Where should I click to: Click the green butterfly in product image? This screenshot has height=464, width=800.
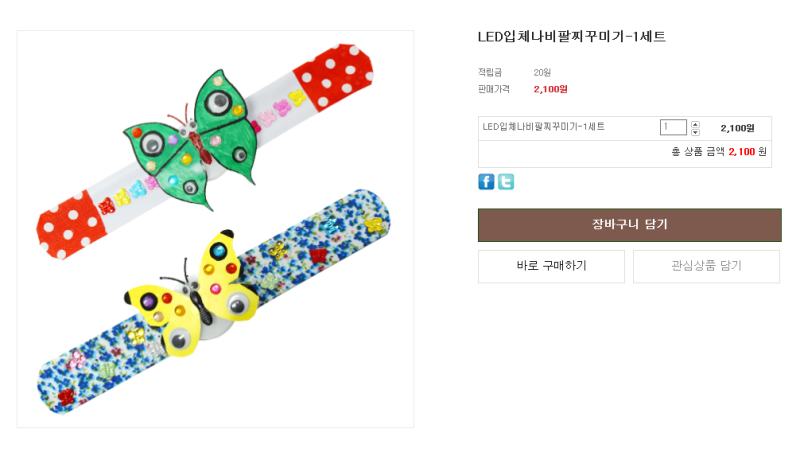[x=195, y=135]
